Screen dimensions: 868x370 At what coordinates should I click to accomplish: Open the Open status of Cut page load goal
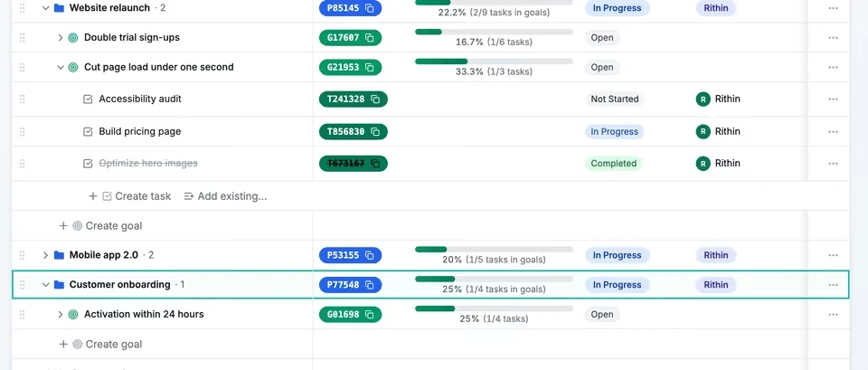click(602, 68)
